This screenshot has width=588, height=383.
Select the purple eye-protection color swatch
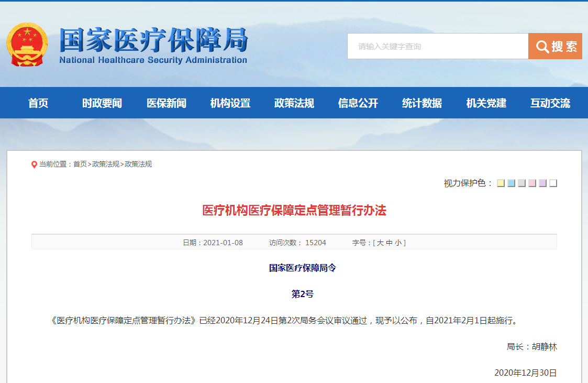click(542, 183)
